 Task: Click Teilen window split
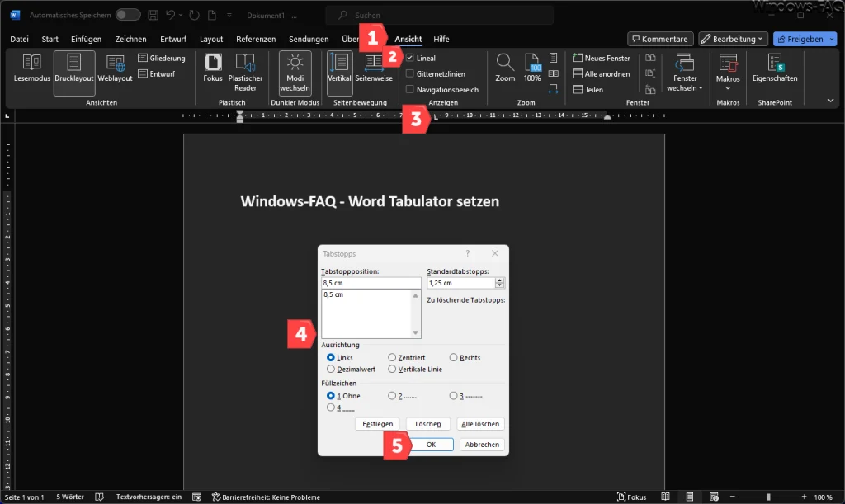(588, 89)
